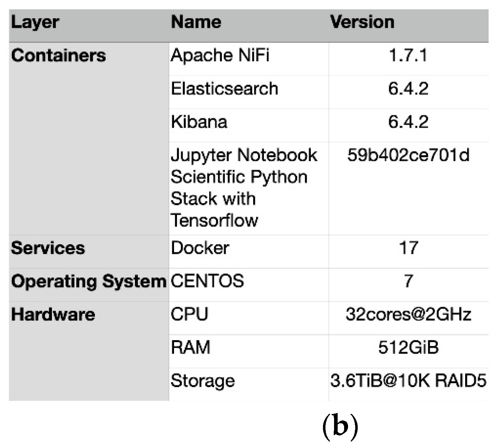Screen dimensions: 502x448
Task: Click the Elasticsearch name cell
Action: click(225, 89)
